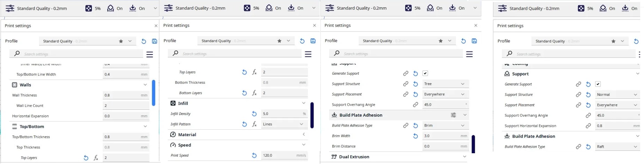Click Brim Width value field
This screenshot has height=164, width=644.
[x=446, y=136]
